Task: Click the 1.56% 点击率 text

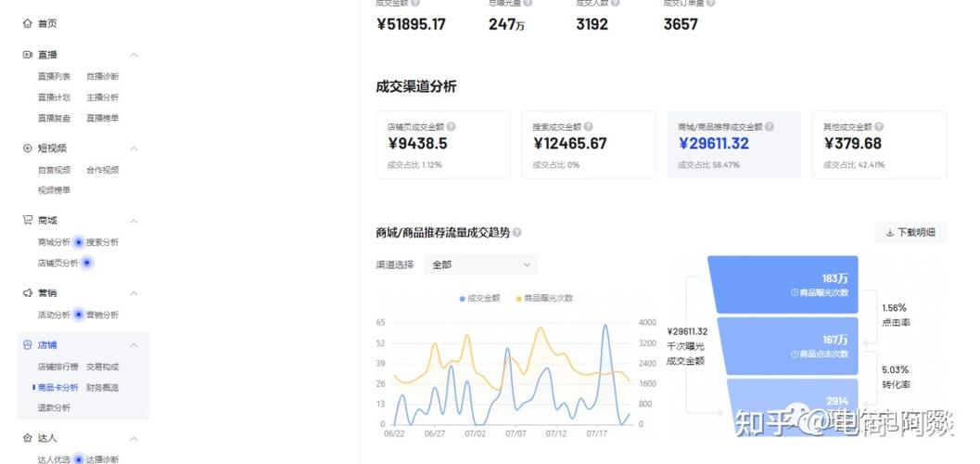Action: click(897, 316)
